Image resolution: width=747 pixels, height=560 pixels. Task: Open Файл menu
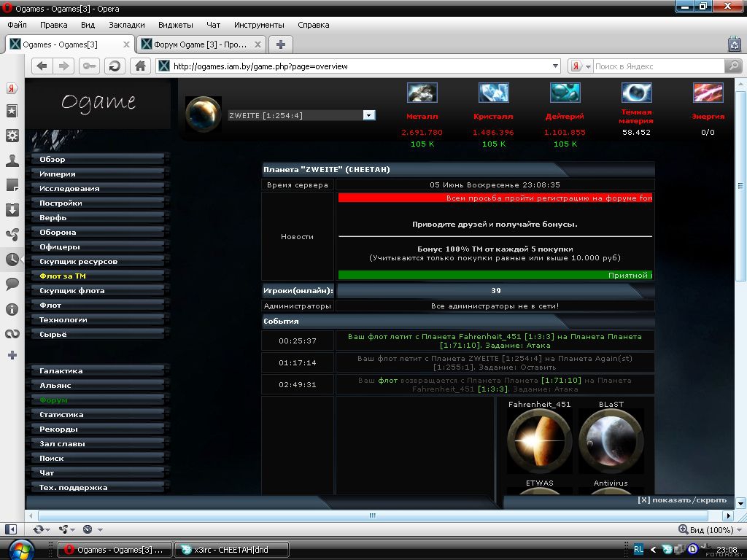pos(18,25)
